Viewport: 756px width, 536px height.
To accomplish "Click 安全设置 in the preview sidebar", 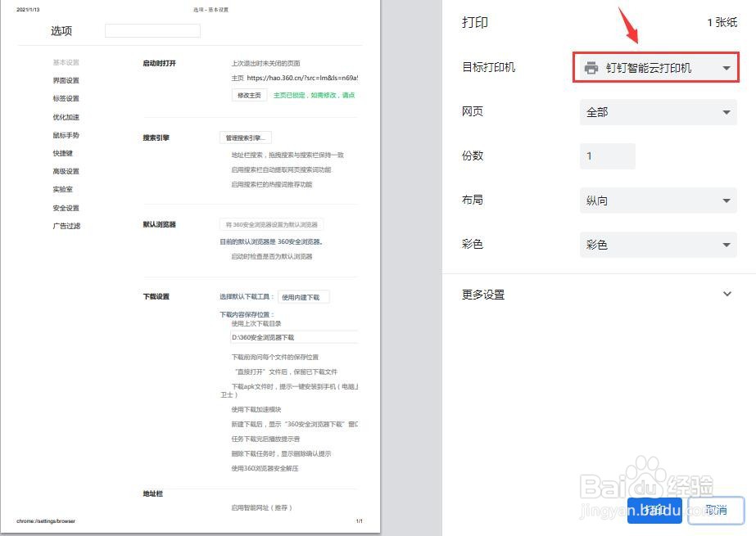I will (66, 208).
